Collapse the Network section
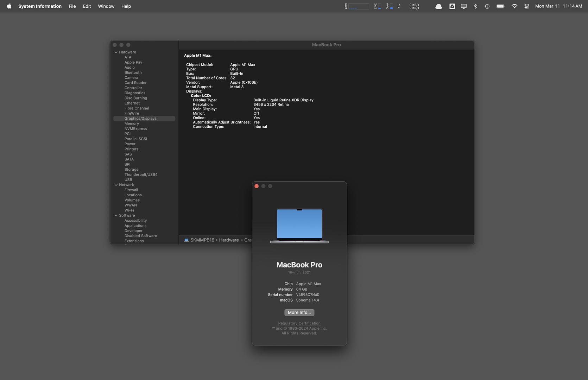This screenshot has height=380, width=588. (116, 185)
